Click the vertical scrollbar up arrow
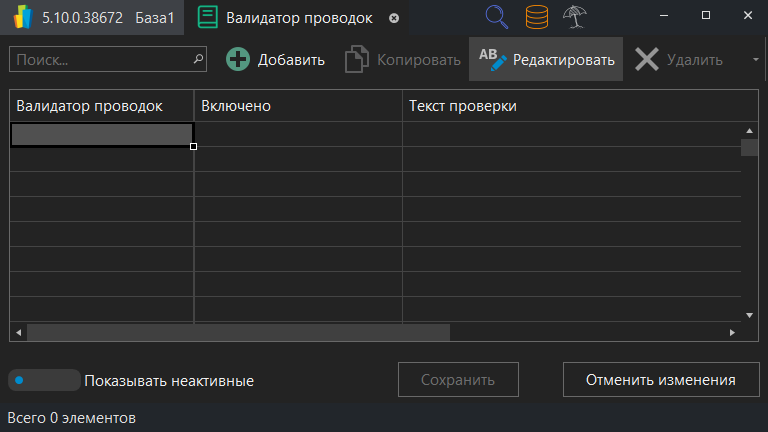Screen dimensions: 768x432 [749, 131]
